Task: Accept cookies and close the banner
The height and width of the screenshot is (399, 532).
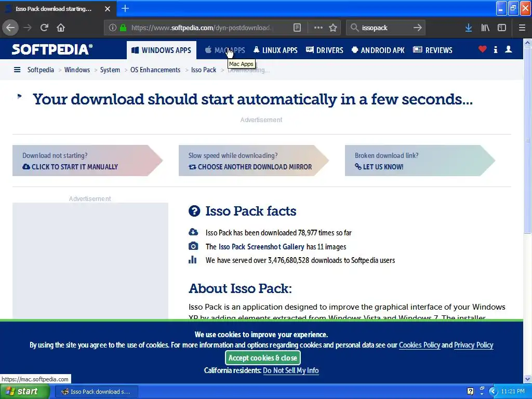Action: pos(262,357)
